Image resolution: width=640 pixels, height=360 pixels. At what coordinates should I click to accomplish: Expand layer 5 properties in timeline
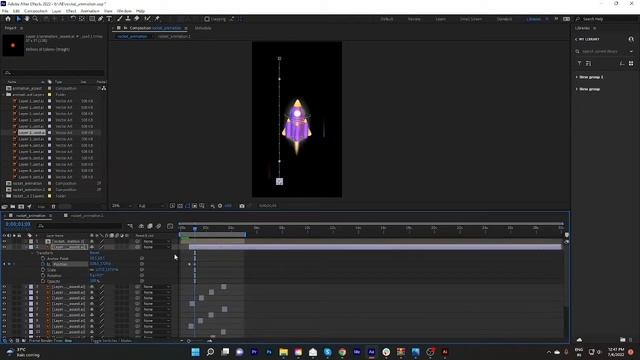click(x=26, y=298)
